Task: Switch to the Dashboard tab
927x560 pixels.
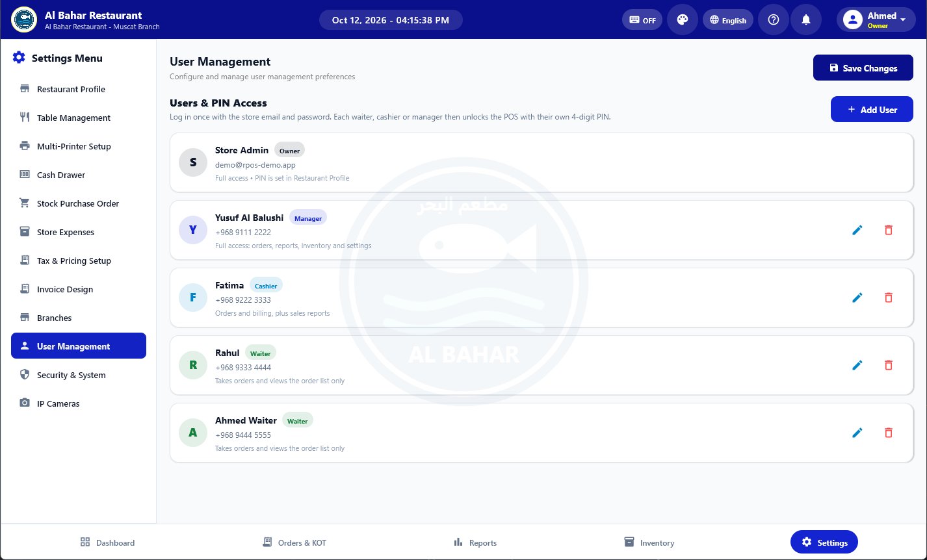Action: (x=107, y=542)
